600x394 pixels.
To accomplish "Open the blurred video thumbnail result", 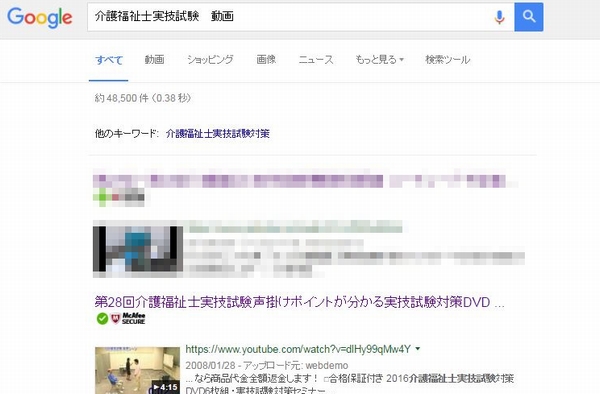I will point(138,249).
